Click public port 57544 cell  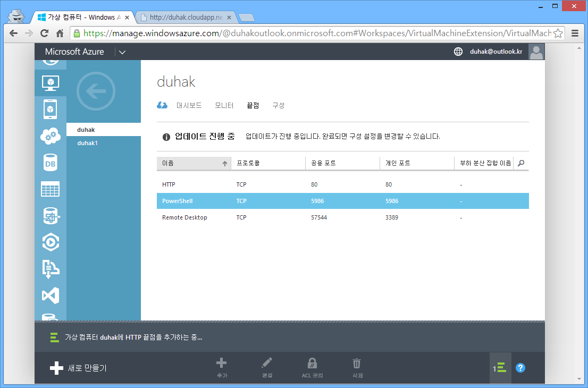[x=319, y=217]
